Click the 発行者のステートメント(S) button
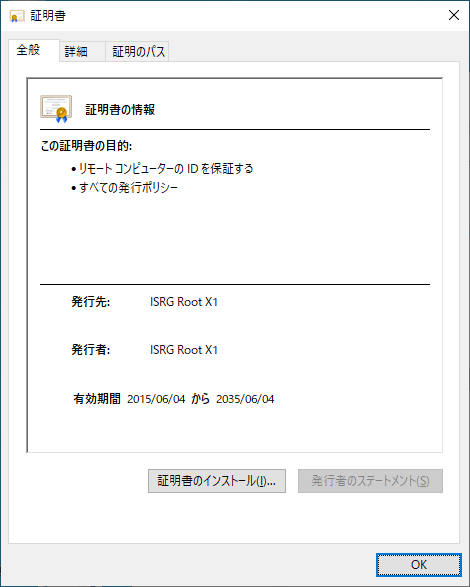 click(370, 481)
